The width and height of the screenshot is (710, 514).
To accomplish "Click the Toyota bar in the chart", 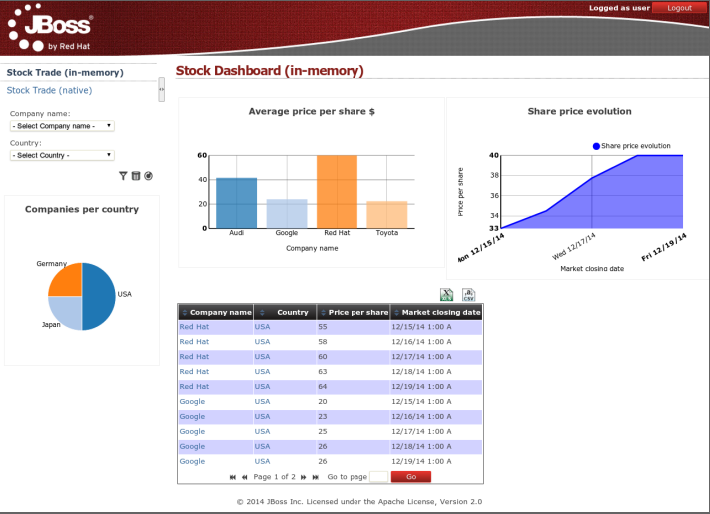I will [x=387, y=215].
